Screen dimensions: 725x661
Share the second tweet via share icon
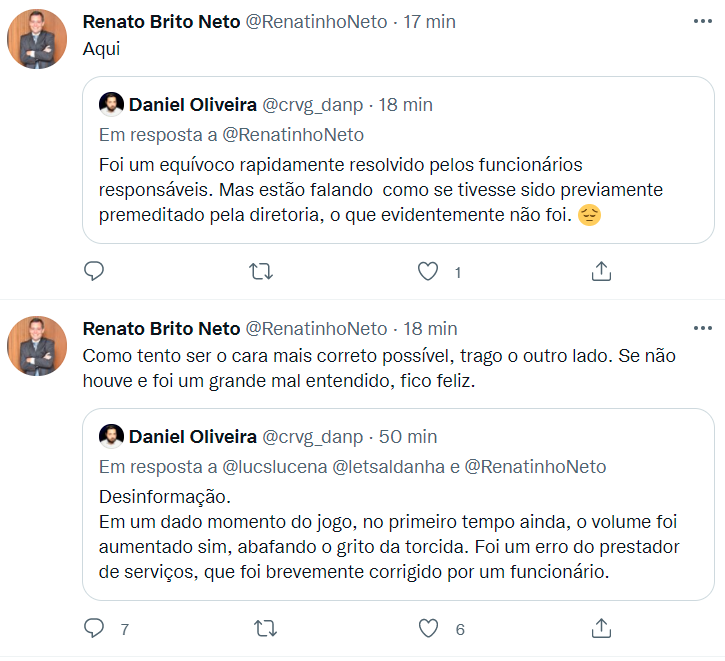[601, 628]
